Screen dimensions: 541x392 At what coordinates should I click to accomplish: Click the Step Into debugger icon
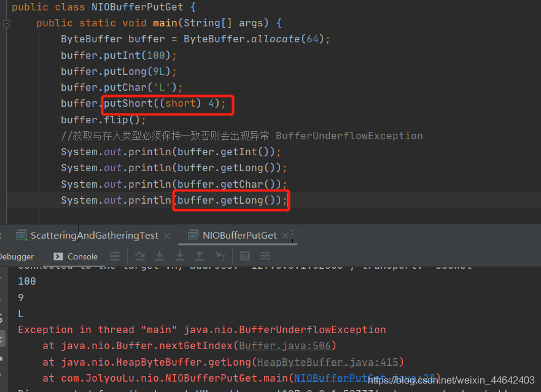(160, 256)
